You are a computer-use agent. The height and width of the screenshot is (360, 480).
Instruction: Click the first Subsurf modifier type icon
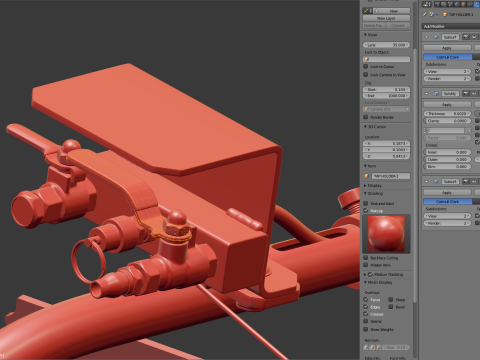tap(436, 37)
